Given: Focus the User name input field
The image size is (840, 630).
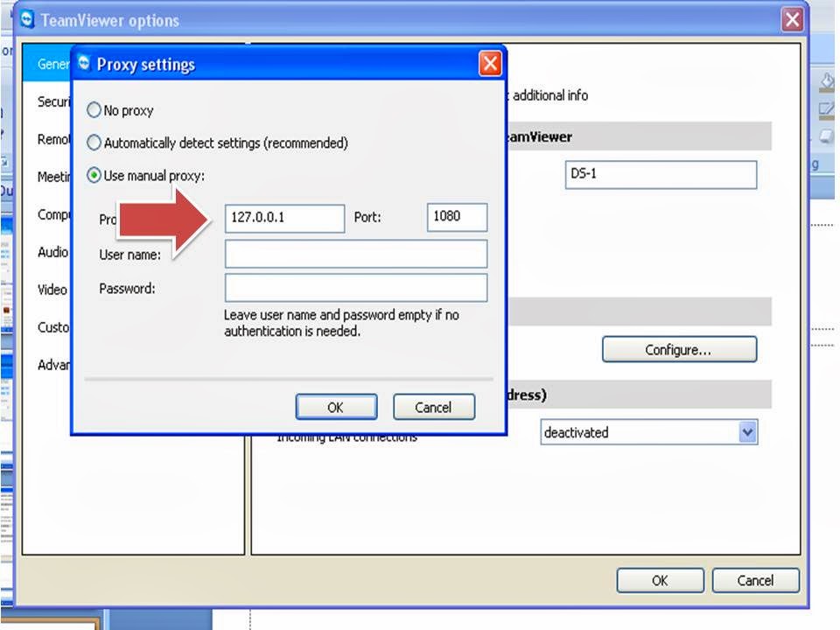Looking at the screenshot, I should click(x=356, y=254).
